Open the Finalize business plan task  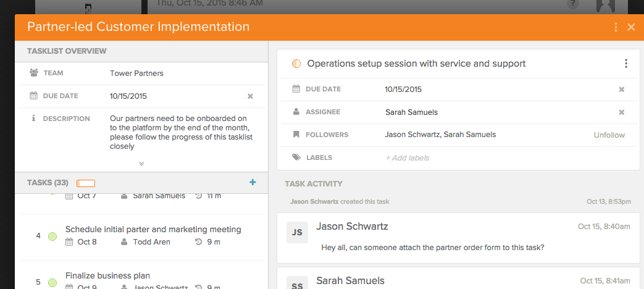107,275
